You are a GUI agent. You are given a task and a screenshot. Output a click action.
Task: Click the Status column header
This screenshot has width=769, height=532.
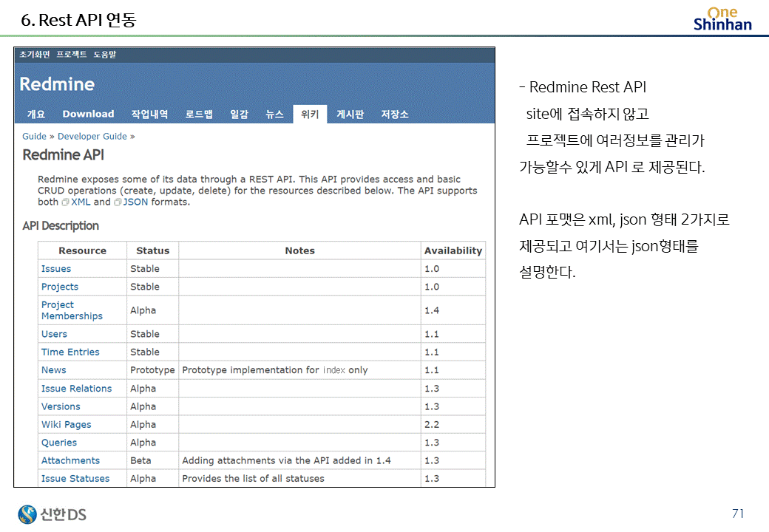point(153,250)
